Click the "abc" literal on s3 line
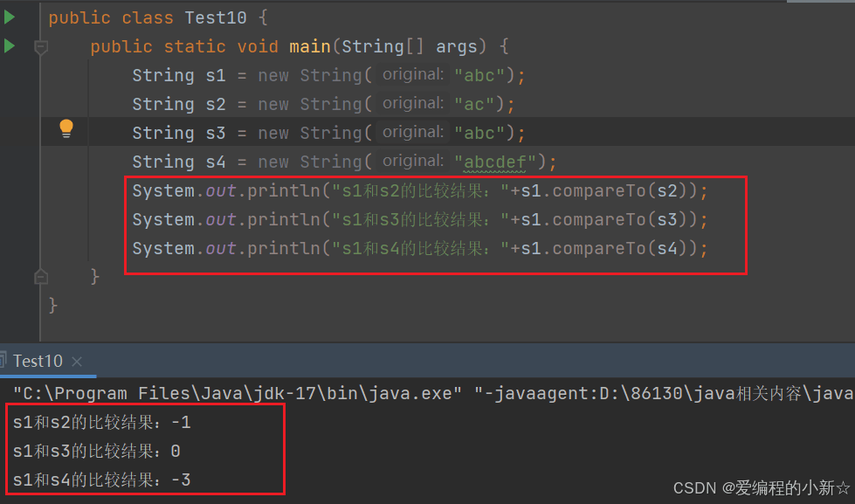This screenshot has width=855, height=504. tap(479, 133)
